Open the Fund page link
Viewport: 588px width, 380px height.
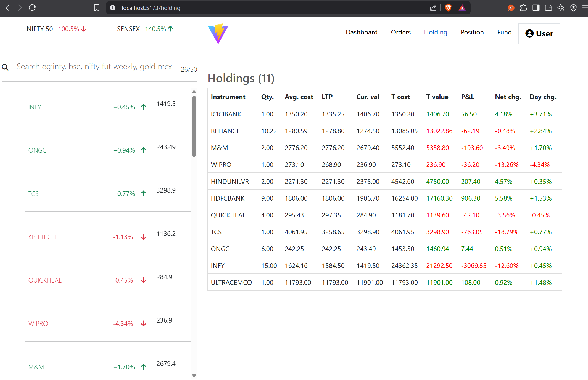(504, 32)
